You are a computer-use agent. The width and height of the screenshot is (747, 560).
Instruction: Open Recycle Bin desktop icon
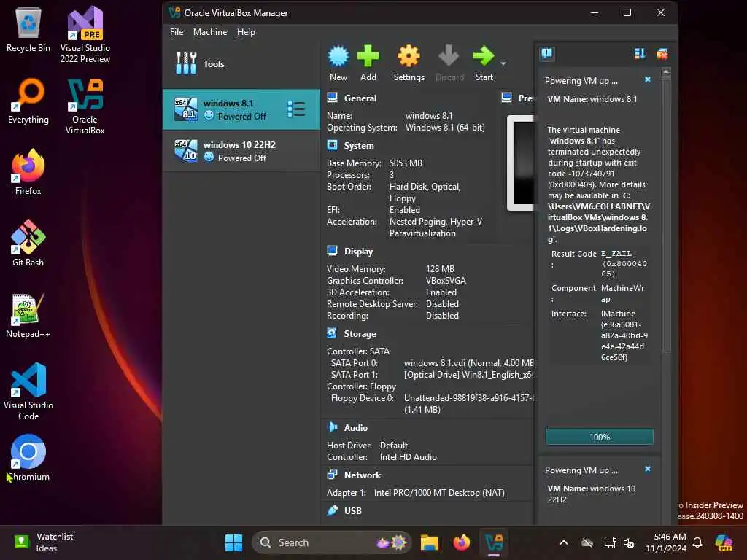point(28,29)
